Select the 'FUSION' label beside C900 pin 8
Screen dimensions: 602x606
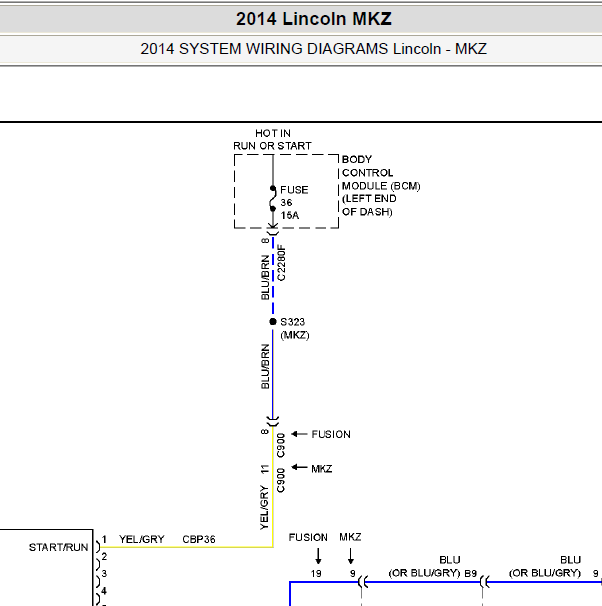coord(331,434)
